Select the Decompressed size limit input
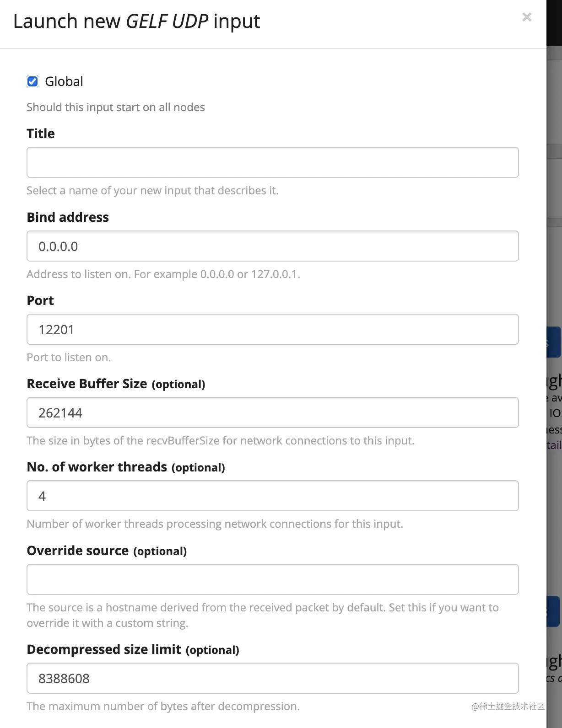The height and width of the screenshot is (728, 562). click(x=272, y=678)
